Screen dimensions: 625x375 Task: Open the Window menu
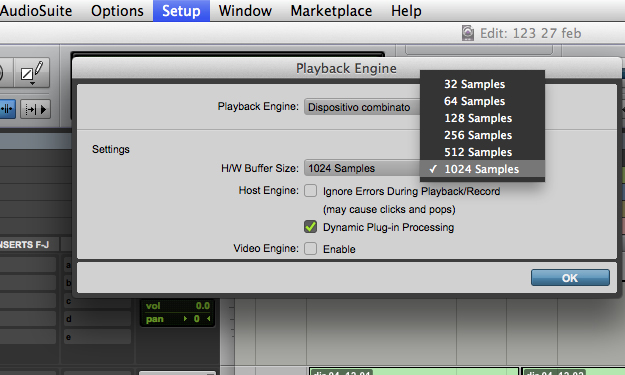245,11
